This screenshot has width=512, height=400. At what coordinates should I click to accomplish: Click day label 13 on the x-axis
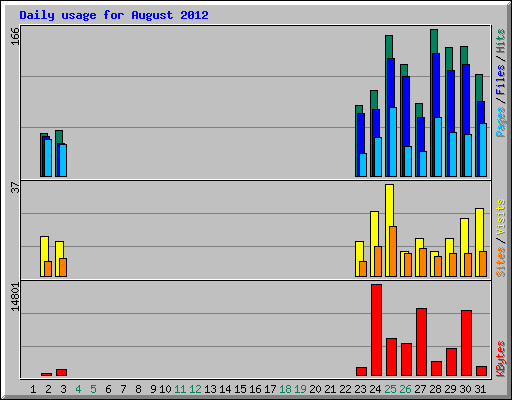(210, 389)
